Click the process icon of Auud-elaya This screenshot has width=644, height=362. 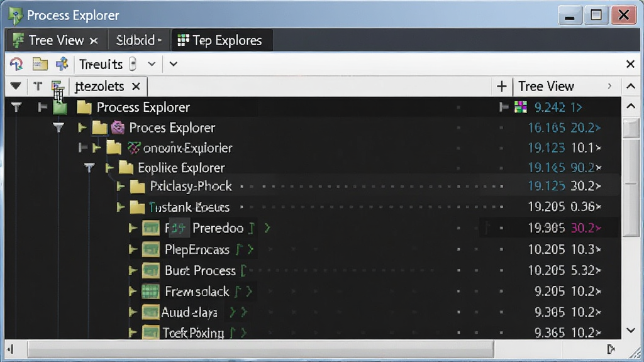tap(150, 312)
